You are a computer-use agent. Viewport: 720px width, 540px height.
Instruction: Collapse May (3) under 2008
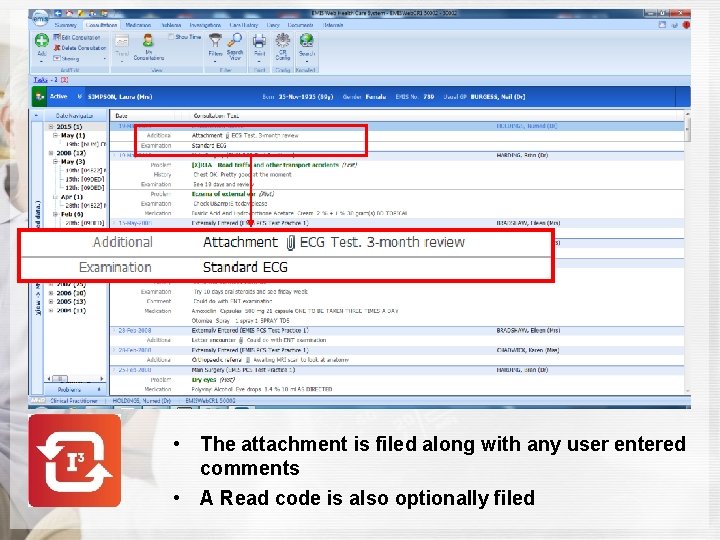tap(55, 162)
